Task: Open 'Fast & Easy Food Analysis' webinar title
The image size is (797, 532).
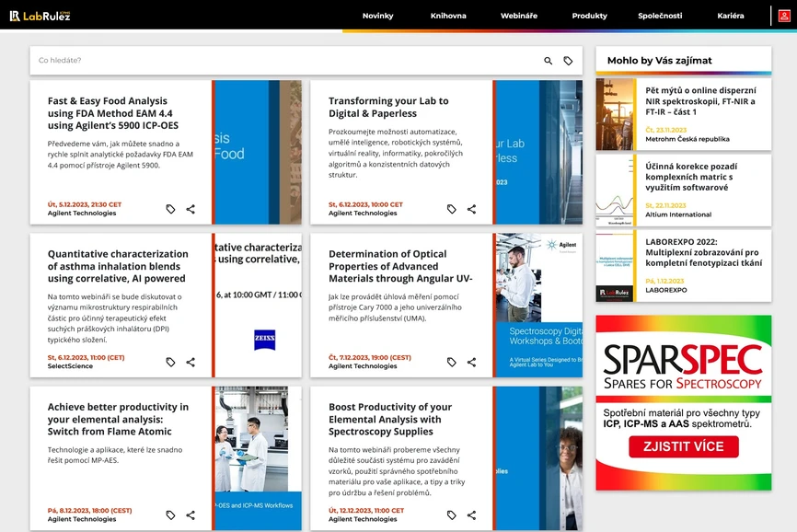Action: coord(113,113)
